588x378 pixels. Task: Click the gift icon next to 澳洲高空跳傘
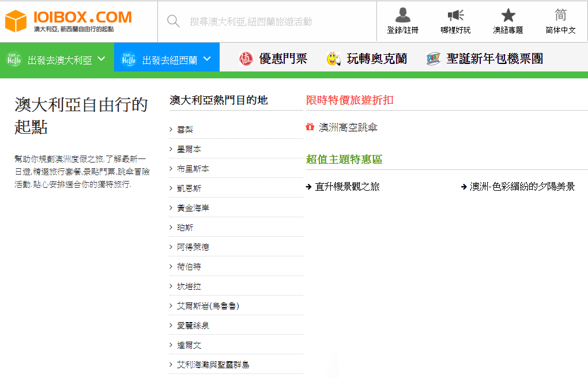[x=310, y=127]
